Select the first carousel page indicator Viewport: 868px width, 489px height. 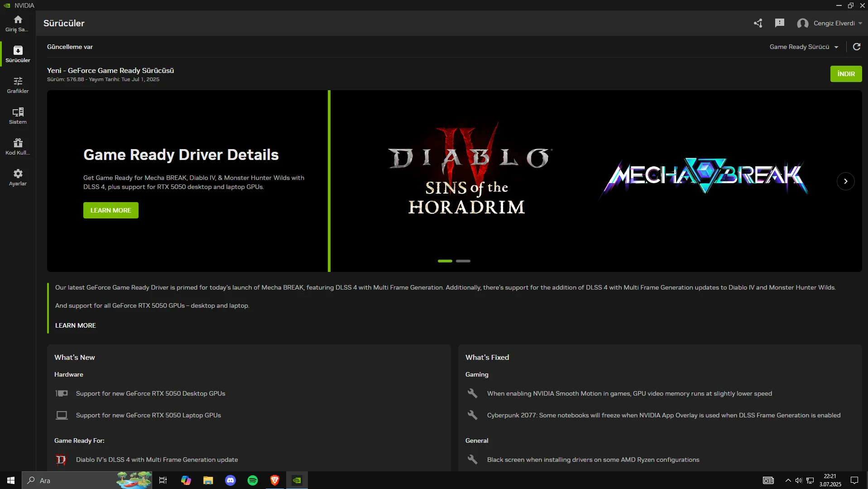click(x=445, y=261)
